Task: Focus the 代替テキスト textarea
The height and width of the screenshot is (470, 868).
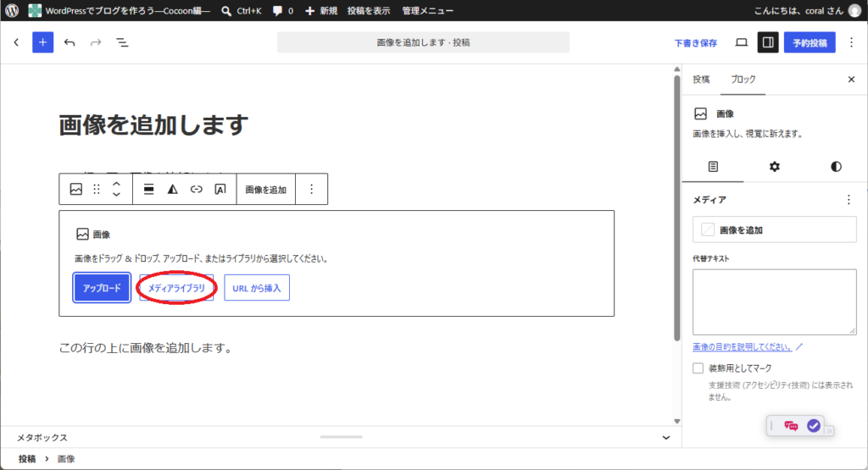Action: click(775, 302)
